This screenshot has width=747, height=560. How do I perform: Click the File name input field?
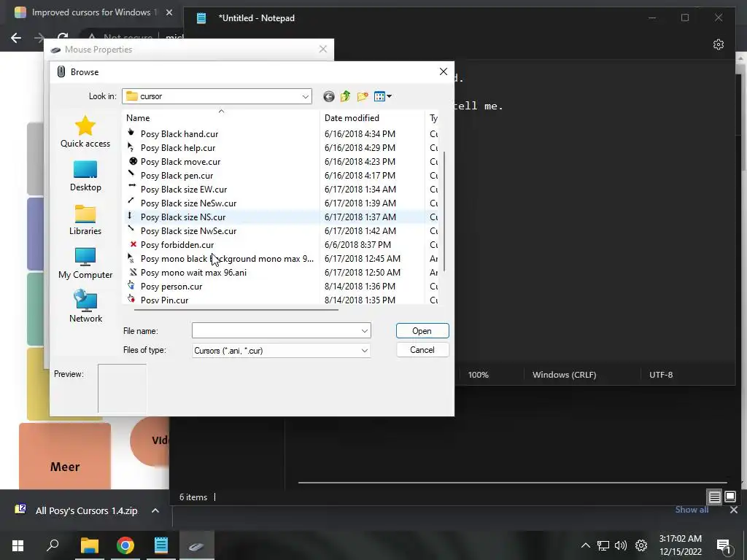tap(276, 331)
